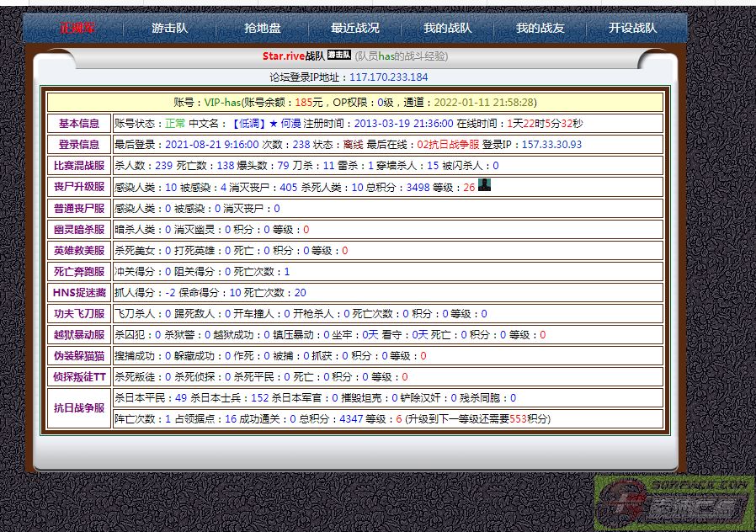Viewport: 756px width, 532px height.
Task: Click the VIP-has account name
Action: 222,102
